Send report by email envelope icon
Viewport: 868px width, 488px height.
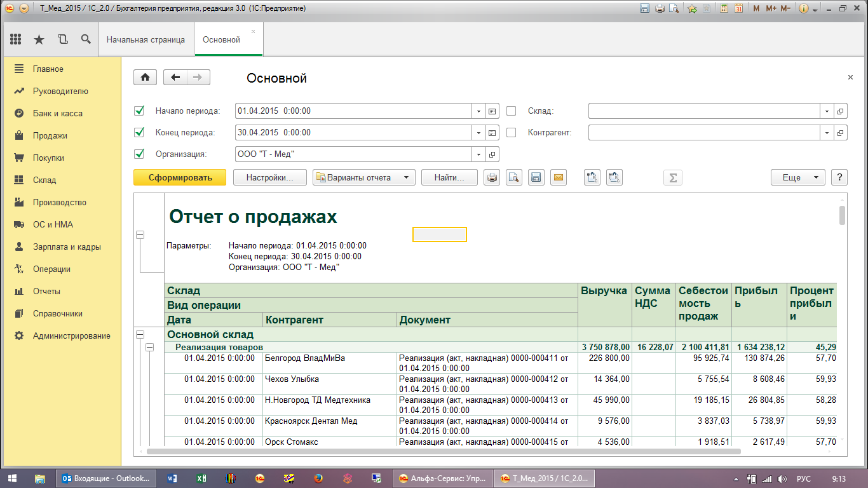tap(558, 178)
